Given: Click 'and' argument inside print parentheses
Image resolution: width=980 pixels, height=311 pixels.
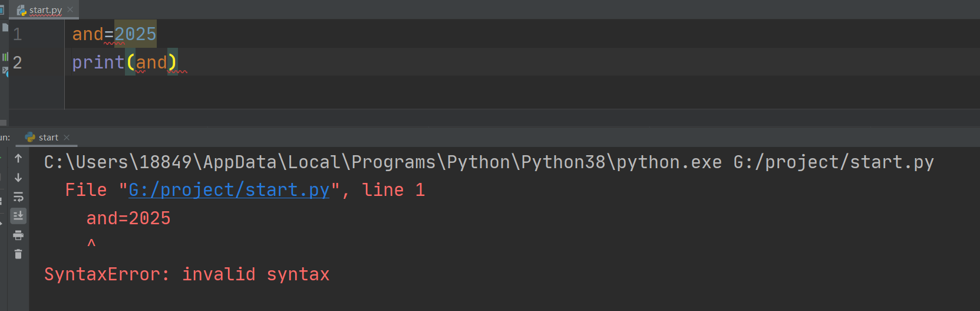Looking at the screenshot, I should [151, 62].
